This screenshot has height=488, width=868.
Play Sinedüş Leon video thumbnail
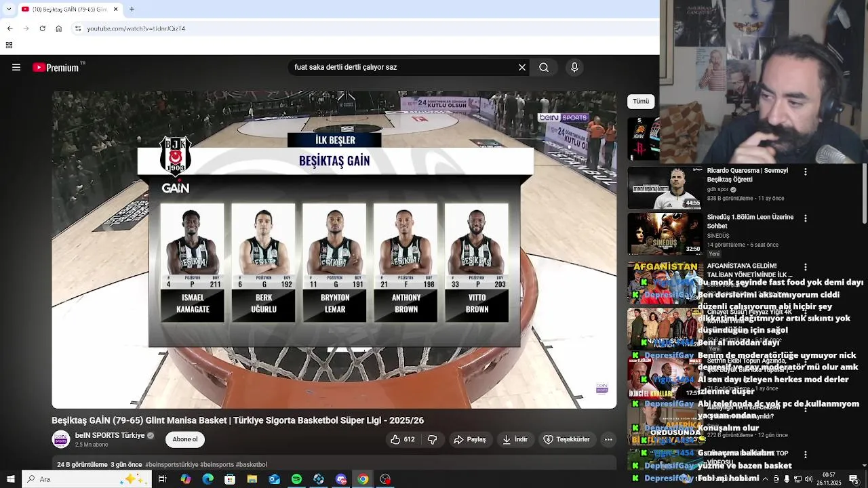tap(665, 233)
